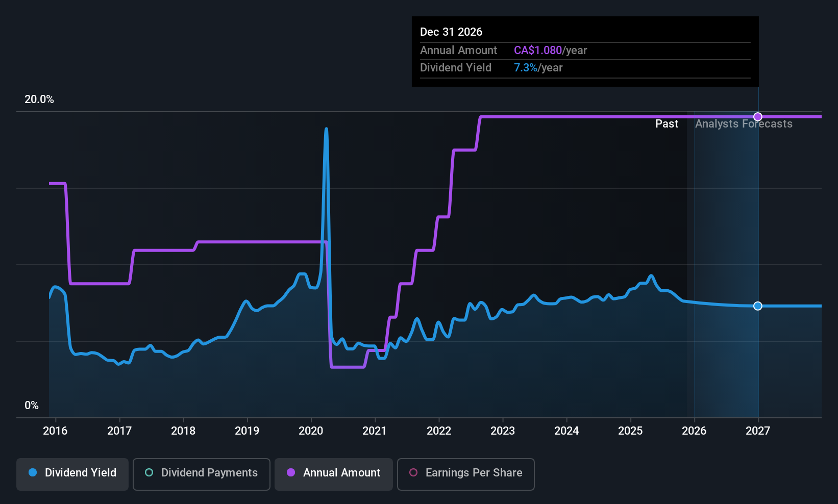Select the blue Dividend Yield legend dot
Viewport: 838px width, 504px height.
pos(32,473)
